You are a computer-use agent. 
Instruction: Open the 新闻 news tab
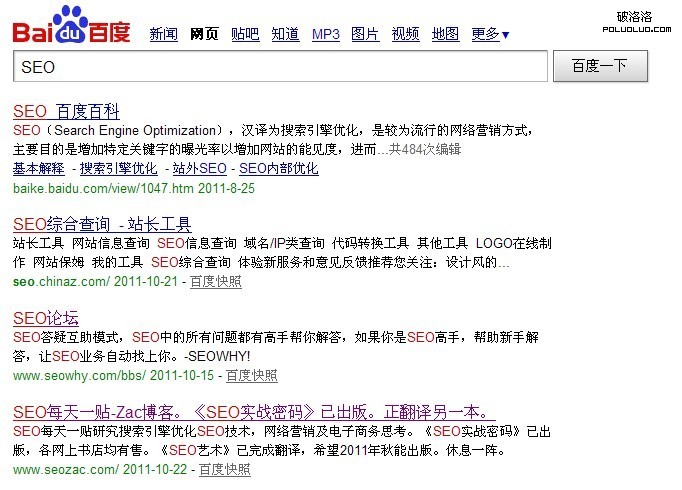[164, 34]
